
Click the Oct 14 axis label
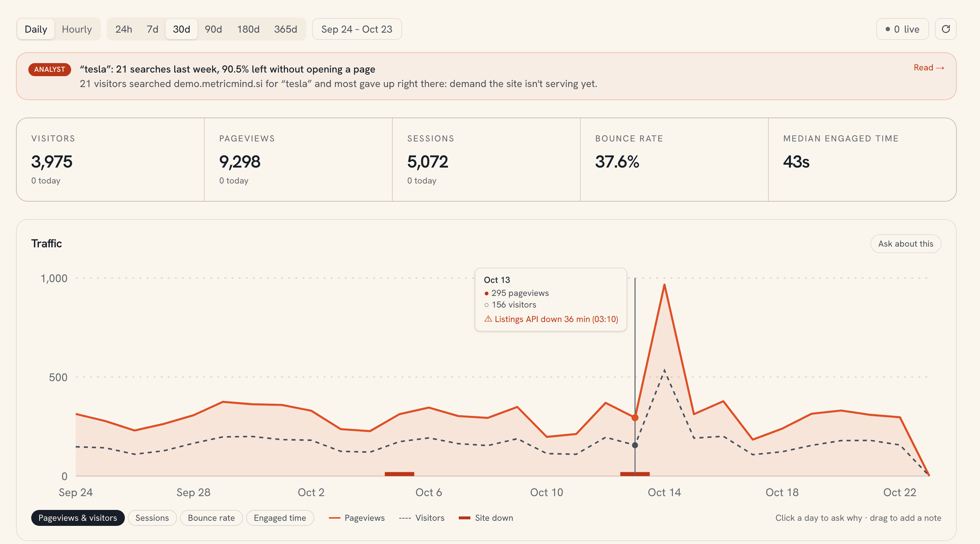coord(664,492)
